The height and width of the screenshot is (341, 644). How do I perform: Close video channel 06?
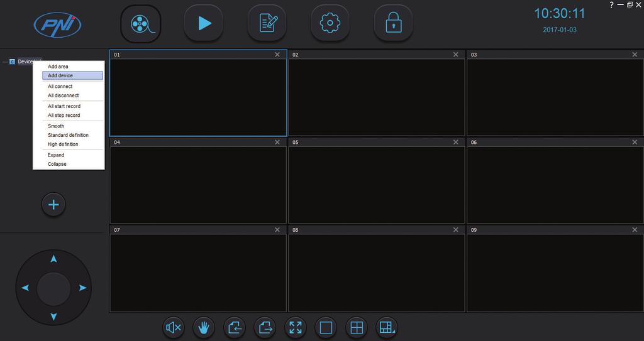(635, 142)
